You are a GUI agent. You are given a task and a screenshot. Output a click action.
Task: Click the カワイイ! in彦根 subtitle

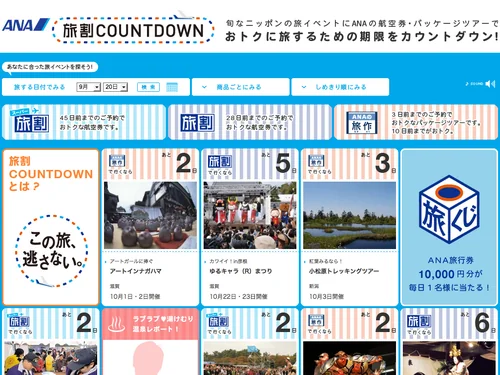pos(228,261)
